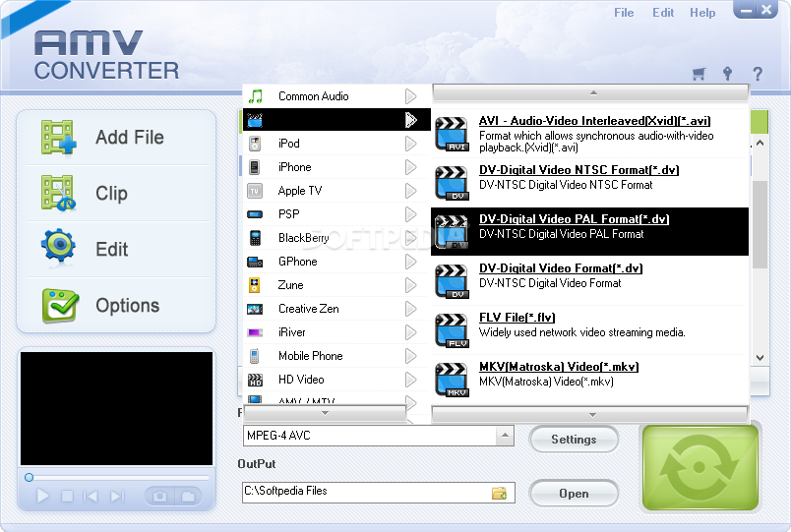Open the Edit menu in top bar
Viewport: 791px width, 532px height.
point(663,13)
